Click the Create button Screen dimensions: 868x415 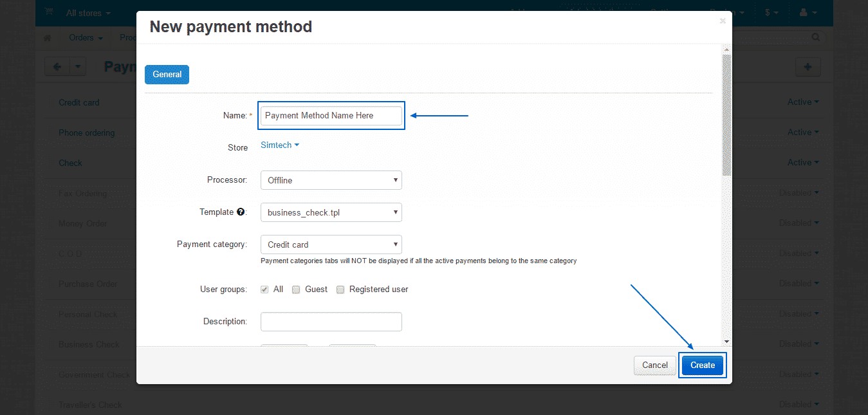click(x=702, y=365)
